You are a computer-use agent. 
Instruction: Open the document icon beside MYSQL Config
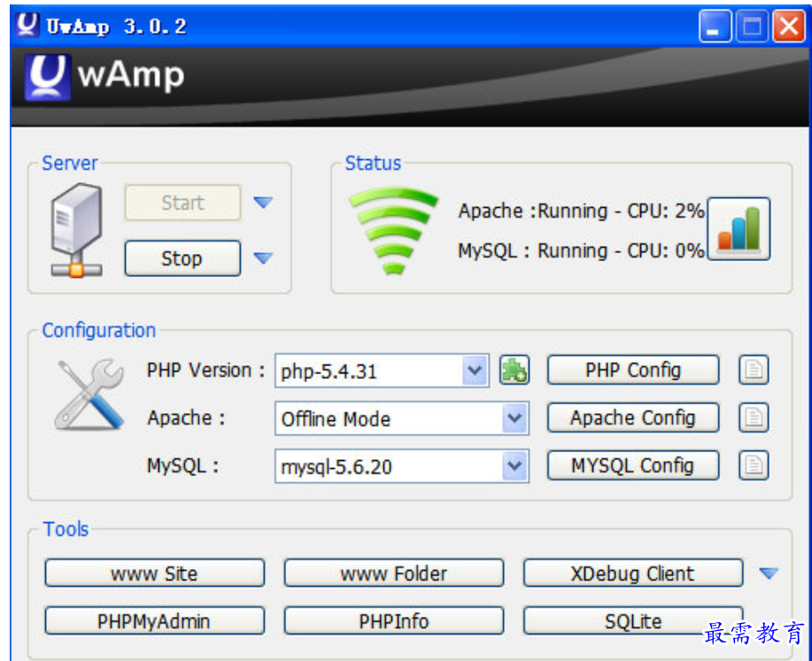(754, 465)
